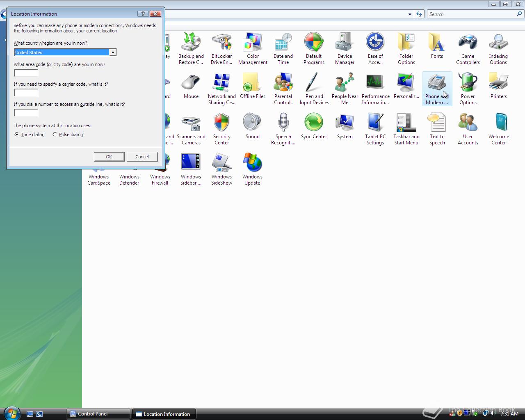
Task: Open User Accounts icon
Action: [468, 129]
